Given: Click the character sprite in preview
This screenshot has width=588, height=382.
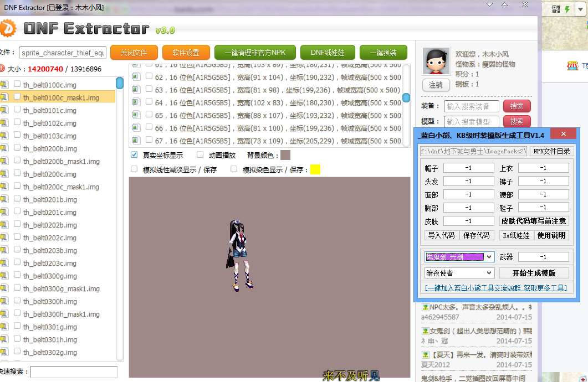Looking at the screenshot, I should [239, 255].
